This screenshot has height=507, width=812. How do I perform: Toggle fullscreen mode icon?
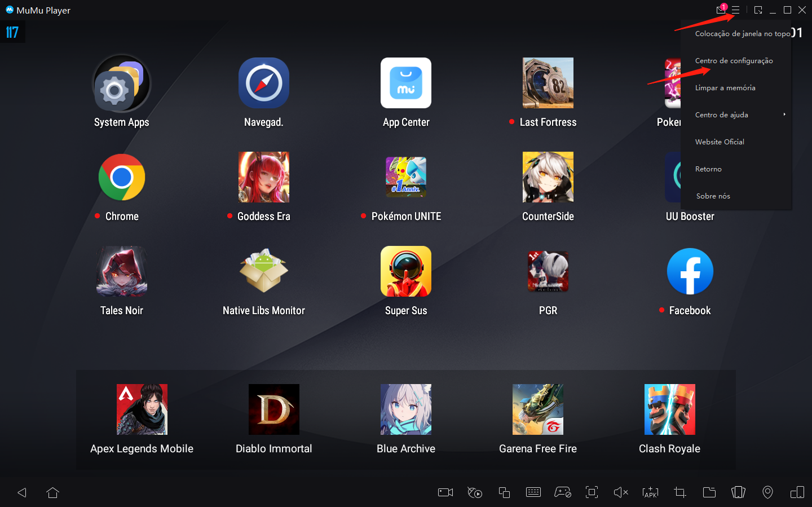592,492
